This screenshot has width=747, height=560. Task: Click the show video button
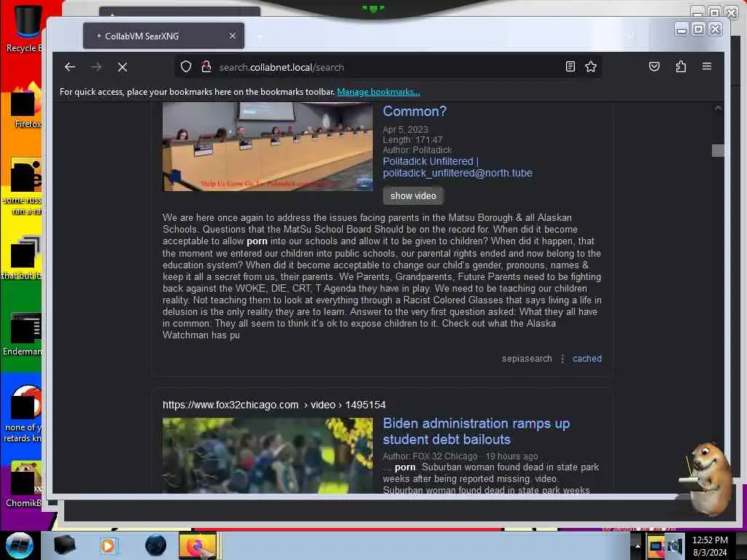413,195
